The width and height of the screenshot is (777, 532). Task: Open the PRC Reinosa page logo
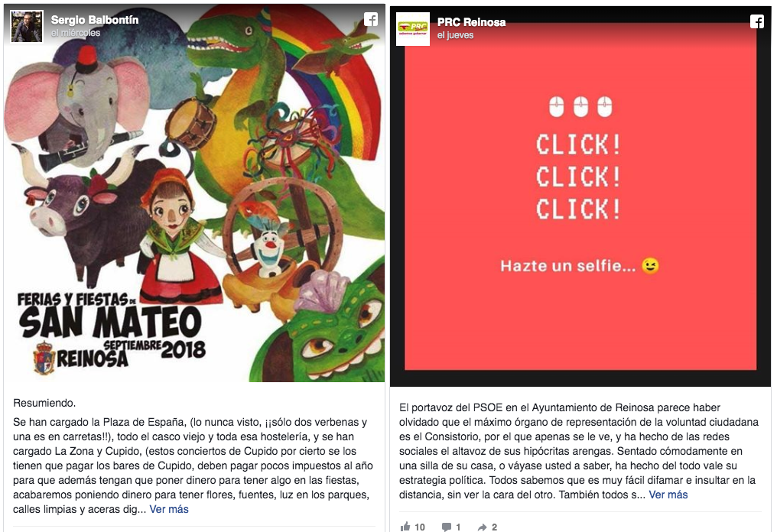coord(413,29)
